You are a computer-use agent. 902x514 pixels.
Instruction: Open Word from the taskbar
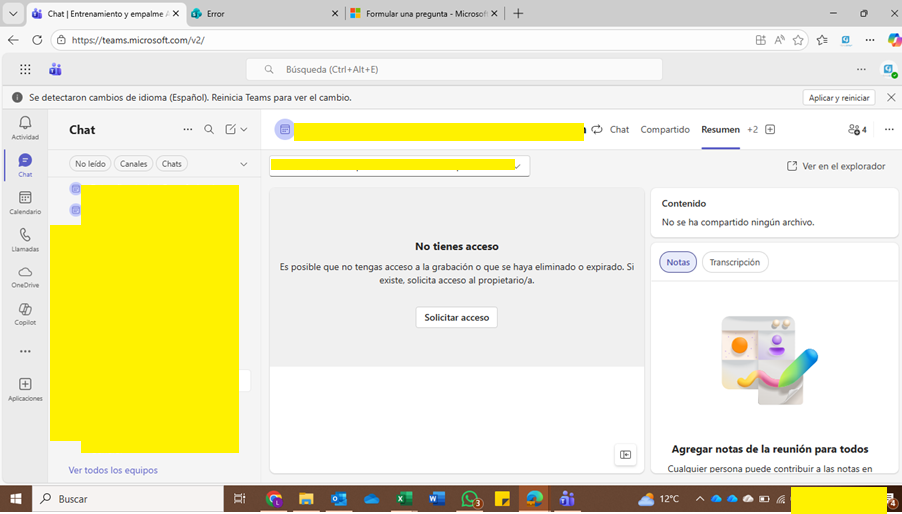coord(437,499)
